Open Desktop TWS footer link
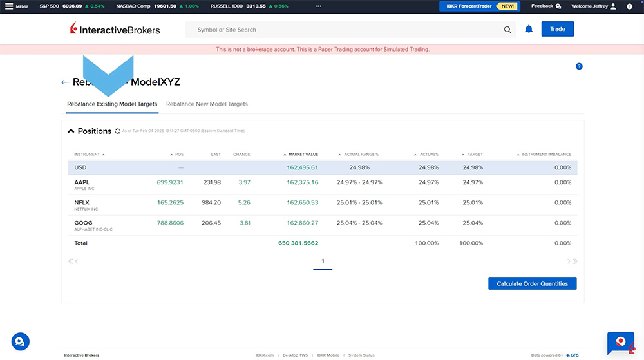The width and height of the screenshot is (644, 360). [295, 355]
